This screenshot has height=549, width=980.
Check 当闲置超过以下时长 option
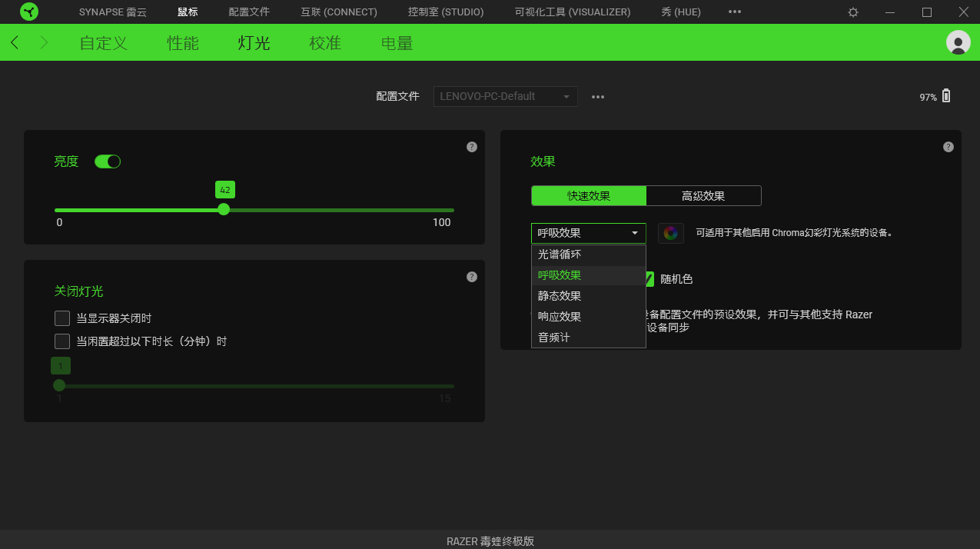[x=62, y=341]
